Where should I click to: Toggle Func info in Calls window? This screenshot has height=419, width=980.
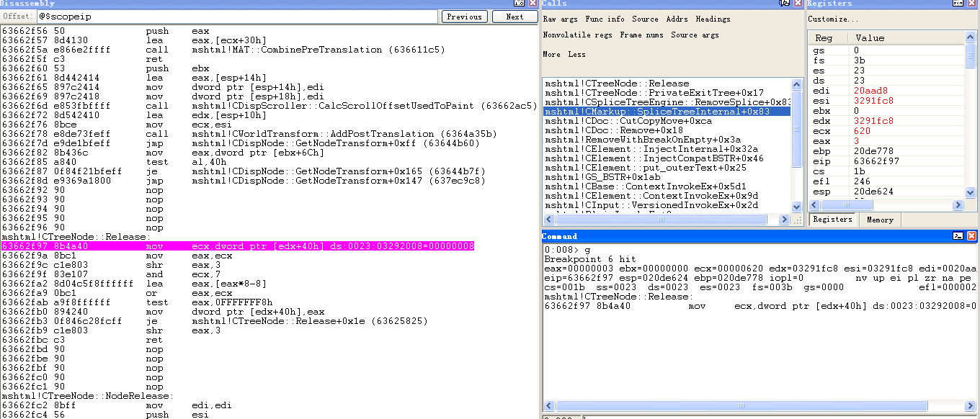pos(605,19)
